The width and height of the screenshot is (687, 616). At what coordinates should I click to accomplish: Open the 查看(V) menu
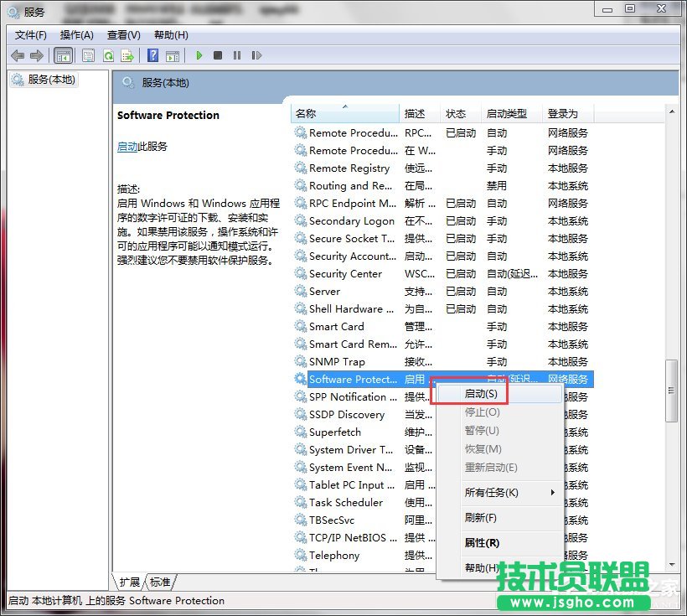tap(122, 35)
